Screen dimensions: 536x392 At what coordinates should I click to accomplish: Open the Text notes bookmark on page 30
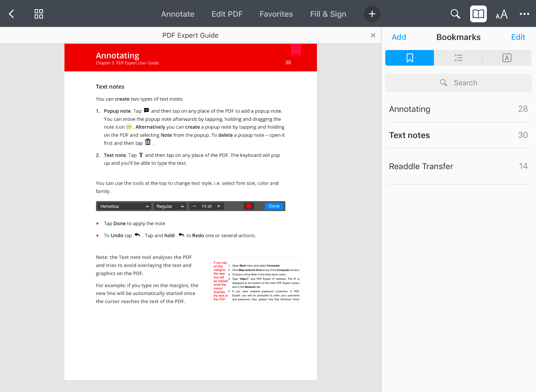pyautogui.click(x=458, y=135)
